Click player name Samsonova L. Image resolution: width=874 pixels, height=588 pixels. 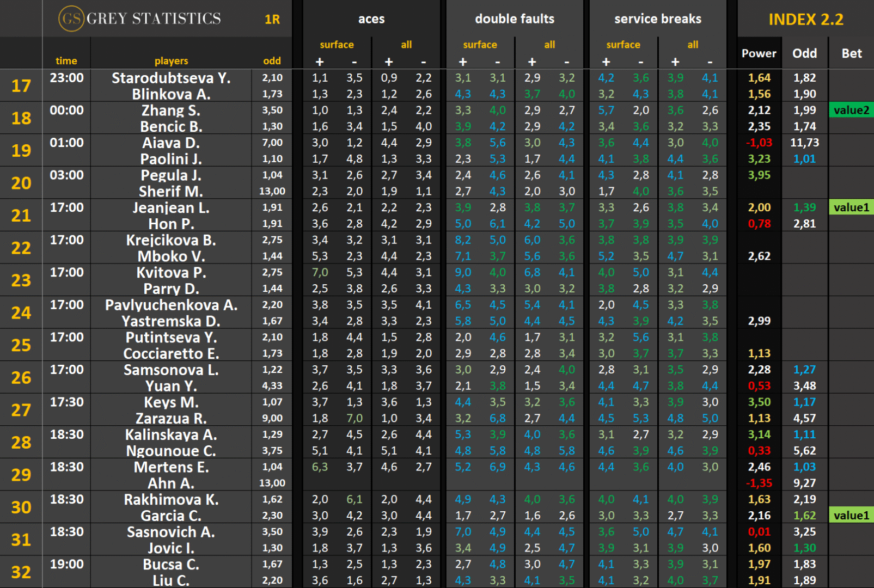click(171, 370)
